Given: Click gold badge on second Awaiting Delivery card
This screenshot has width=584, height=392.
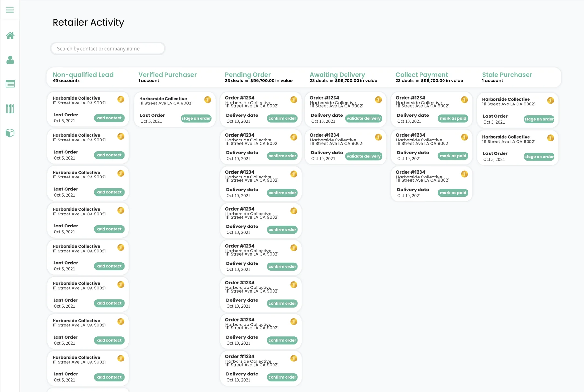Looking at the screenshot, I should (x=378, y=137).
